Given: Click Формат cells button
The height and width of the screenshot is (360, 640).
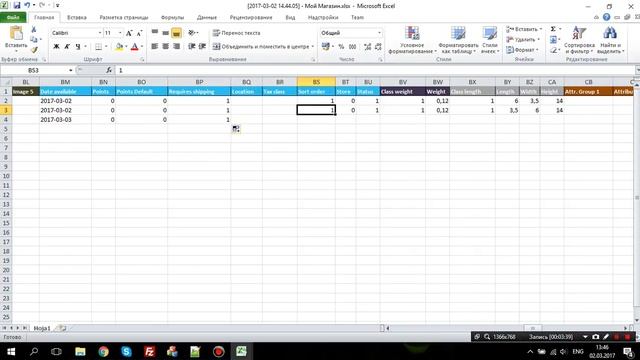Looking at the screenshot, I should click(x=522, y=50).
